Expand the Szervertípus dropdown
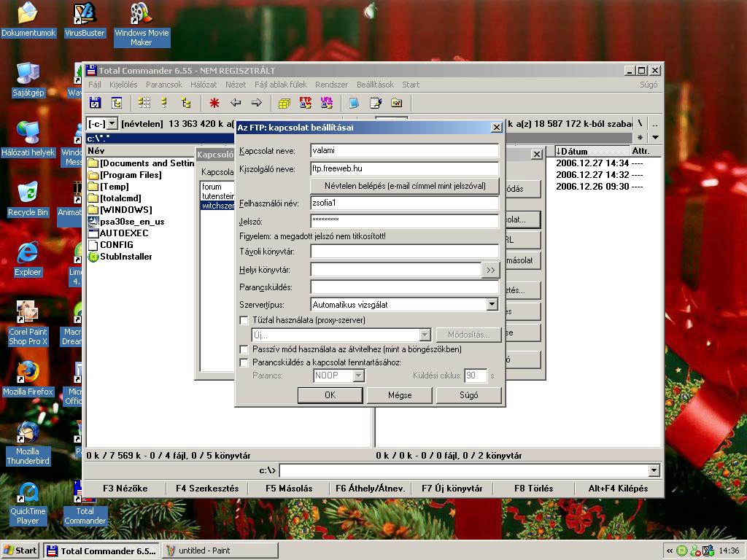747x560 pixels. click(492, 305)
